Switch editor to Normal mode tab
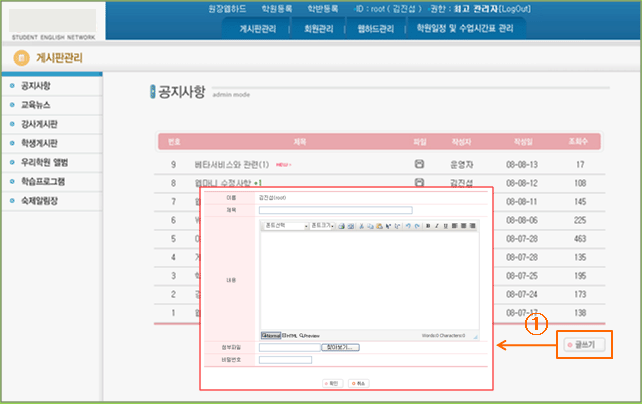 pos(271,336)
